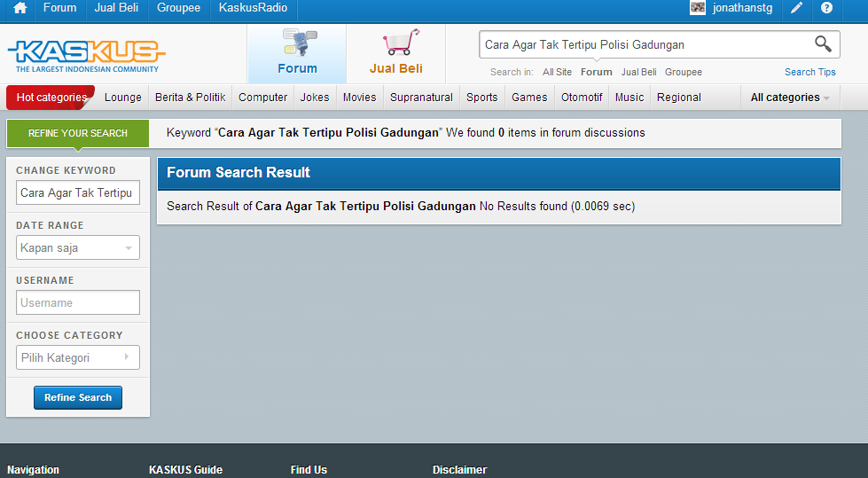Click the Navigation footer heading
Screen dimensions: 868x478
click(33, 470)
